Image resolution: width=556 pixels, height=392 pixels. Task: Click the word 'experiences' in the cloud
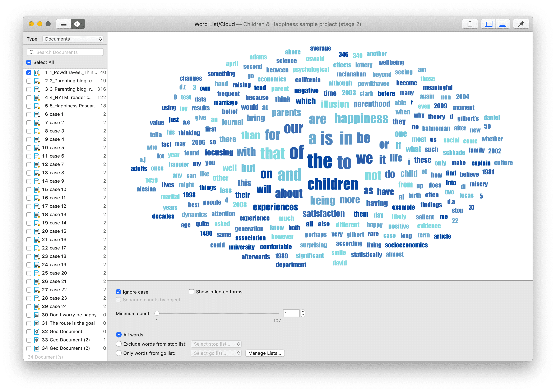pyautogui.click(x=275, y=207)
